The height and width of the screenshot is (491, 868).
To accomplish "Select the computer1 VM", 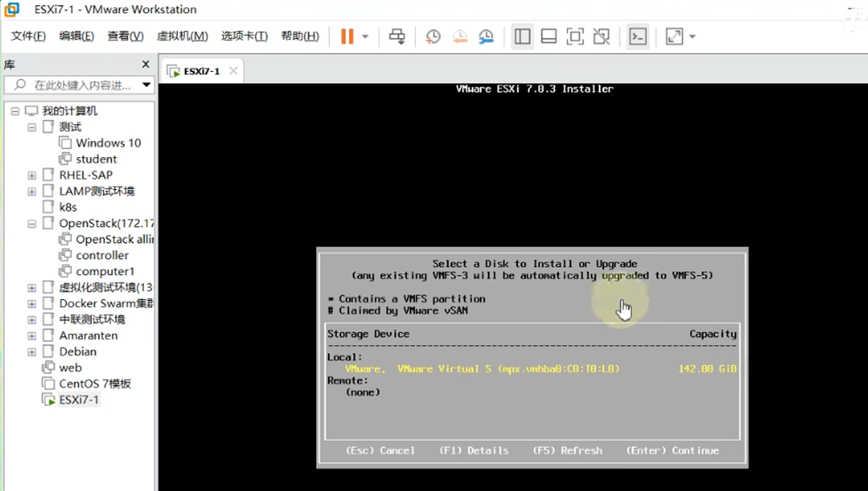I will [105, 272].
